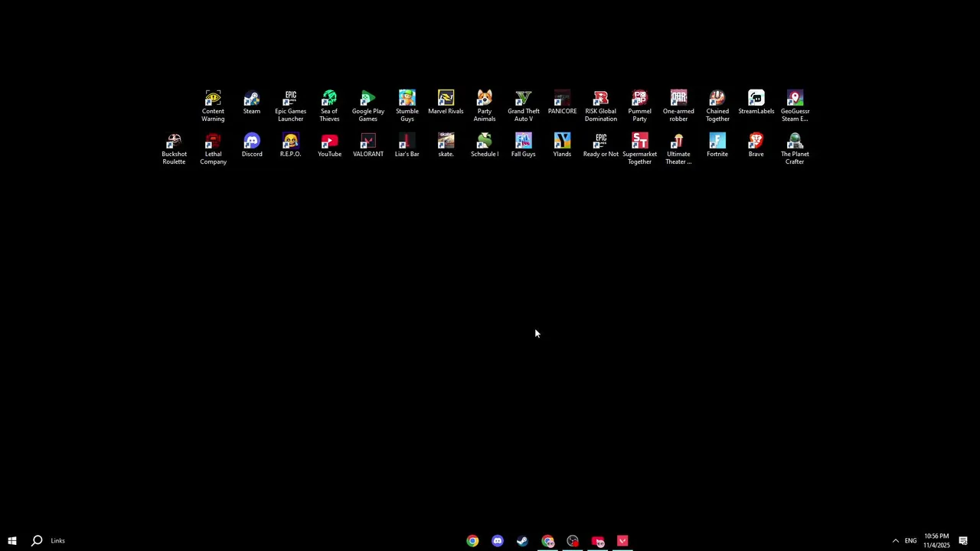The image size is (980, 551).
Task: Click the Party Animals desktop icon
Action: [485, 106]
